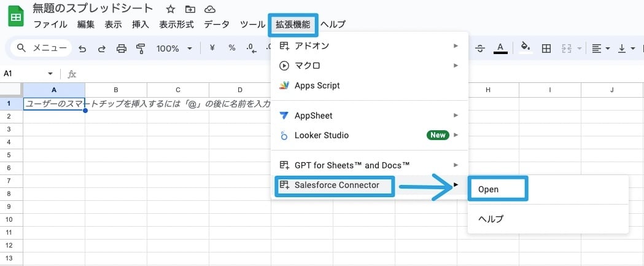644x266 pixels.
Task: Undo last action
Action: coord(82,49)
